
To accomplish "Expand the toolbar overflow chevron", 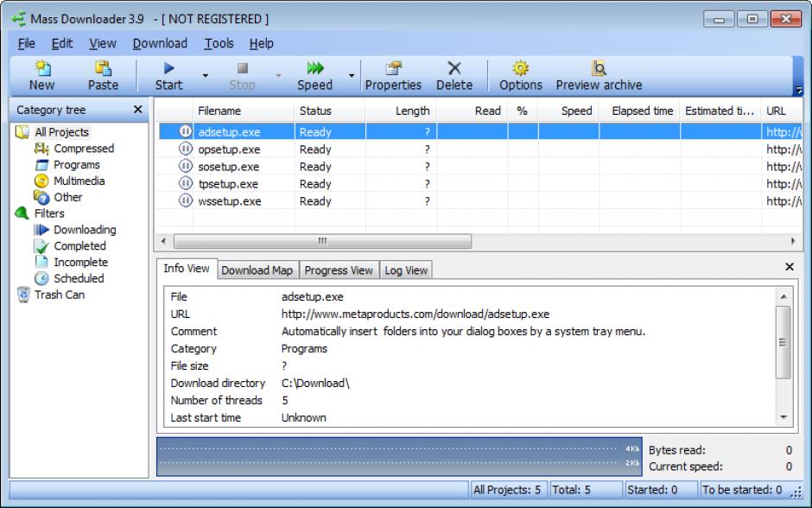I will [x=798, y=90].
